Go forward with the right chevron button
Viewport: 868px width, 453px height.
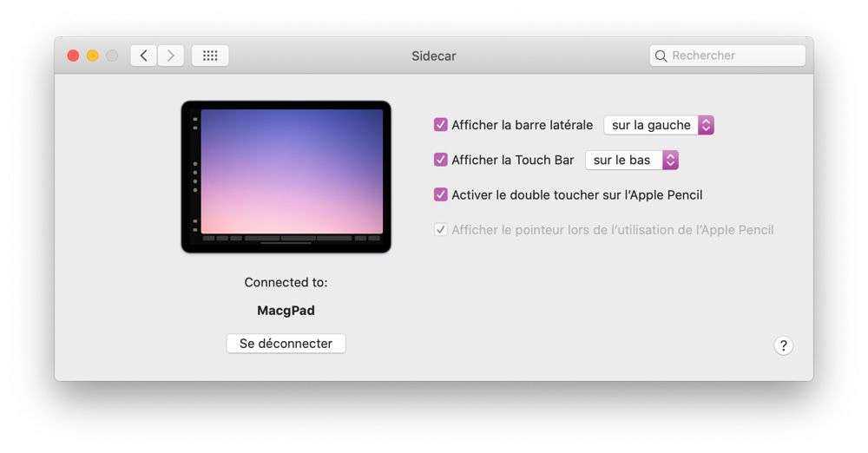pyautogui.click(x=170, y=56)
